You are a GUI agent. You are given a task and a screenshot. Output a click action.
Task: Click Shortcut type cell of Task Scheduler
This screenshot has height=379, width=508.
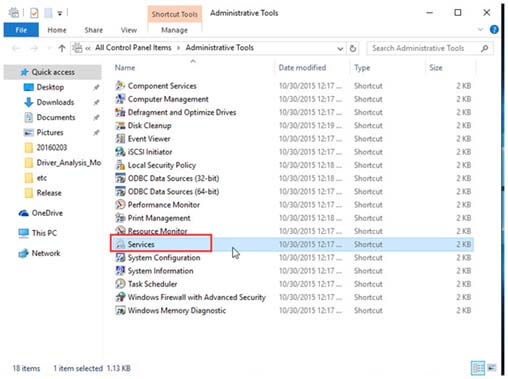pyautogui.click(x=368, y=284)
